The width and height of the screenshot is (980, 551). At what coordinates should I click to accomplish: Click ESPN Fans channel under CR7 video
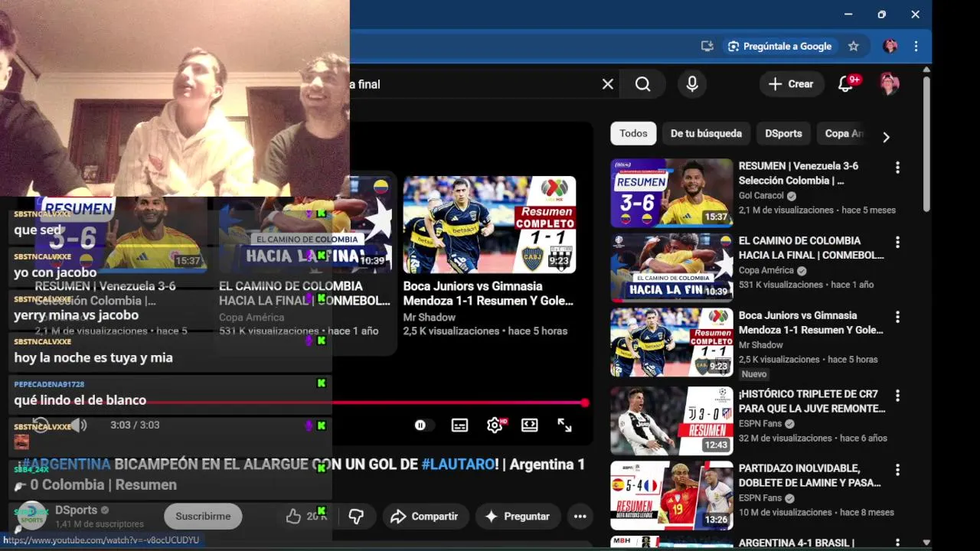pyautogui.click(x=761, y=424)
